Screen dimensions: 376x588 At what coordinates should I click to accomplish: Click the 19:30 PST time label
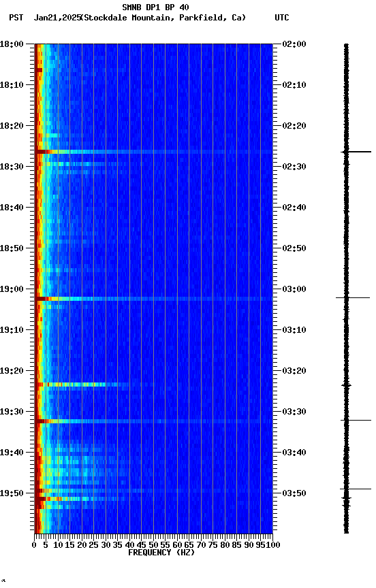12,412
